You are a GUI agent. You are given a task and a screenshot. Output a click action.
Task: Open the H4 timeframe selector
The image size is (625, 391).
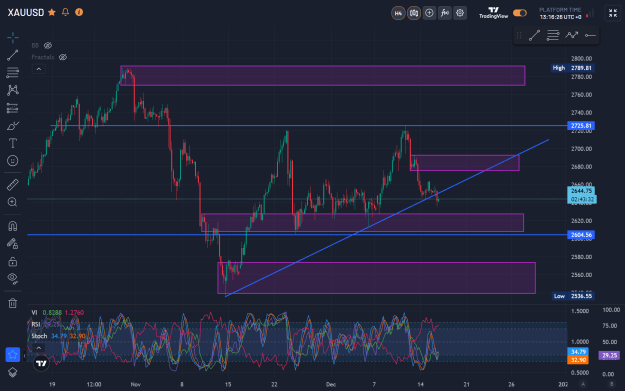(398, 13)
